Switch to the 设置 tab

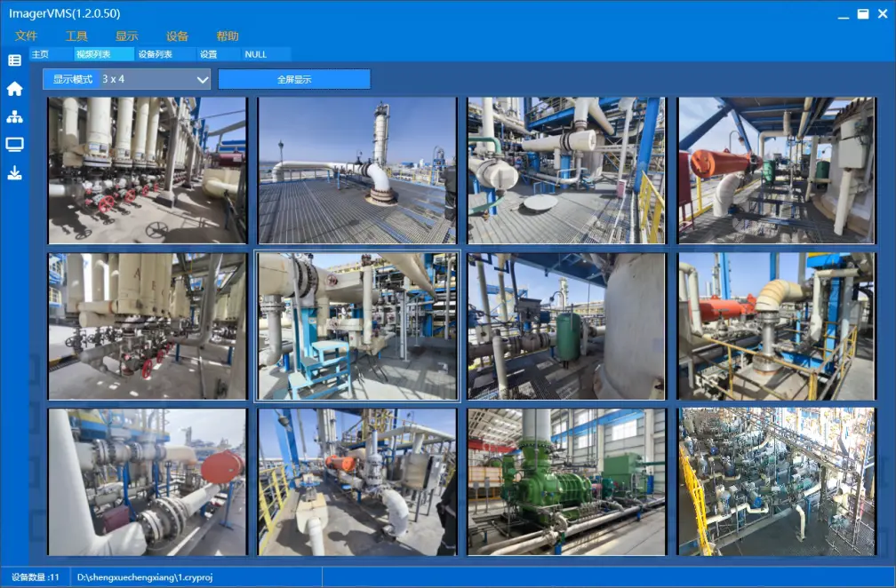208,54
